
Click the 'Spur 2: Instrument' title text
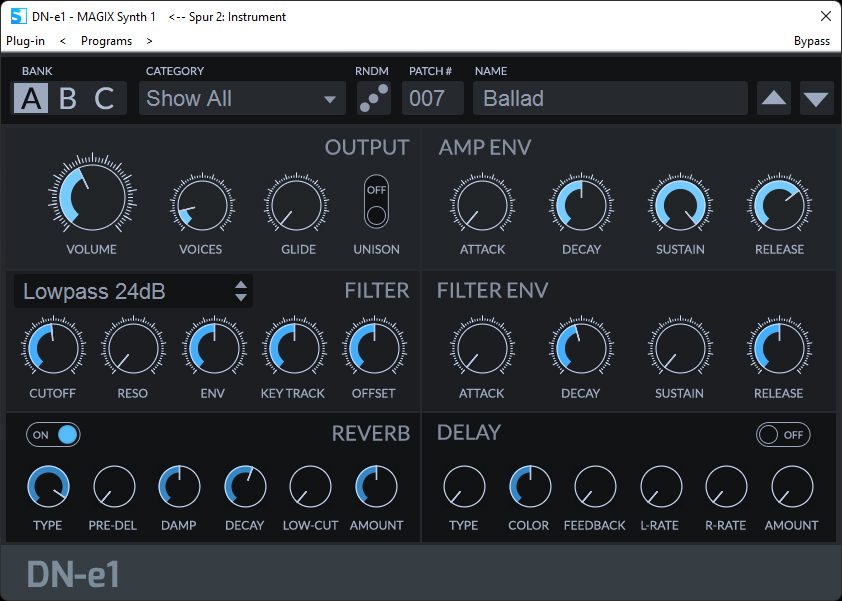point(237,17)
